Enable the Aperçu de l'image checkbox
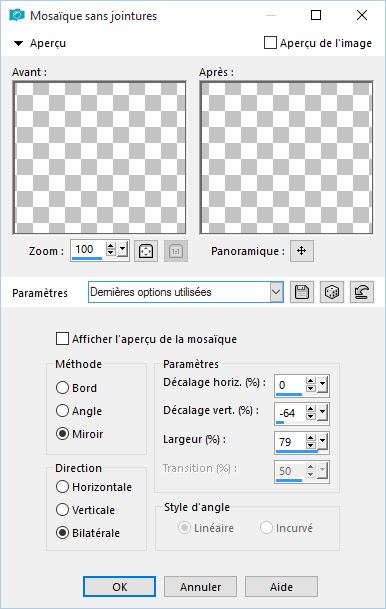 click(x=270, y=43)
